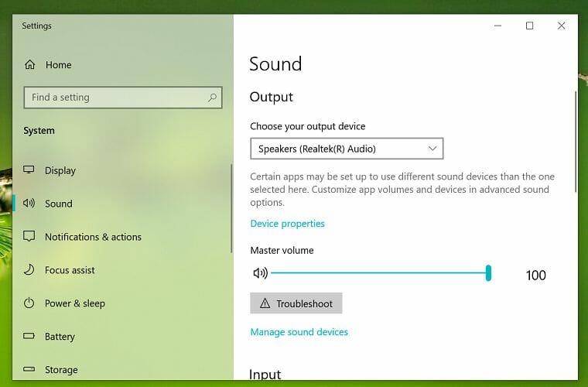Open Battery settings page

point(122,337)
